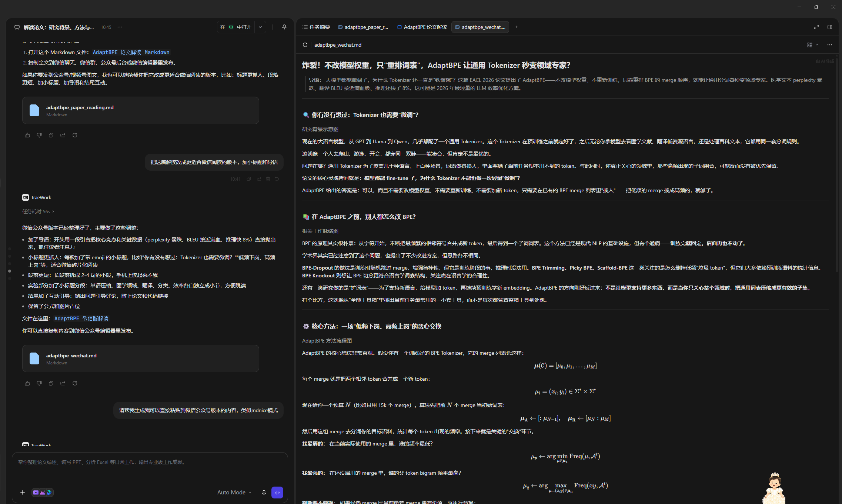Click the chat conversation icon beside the title

[x=17, y=27]
